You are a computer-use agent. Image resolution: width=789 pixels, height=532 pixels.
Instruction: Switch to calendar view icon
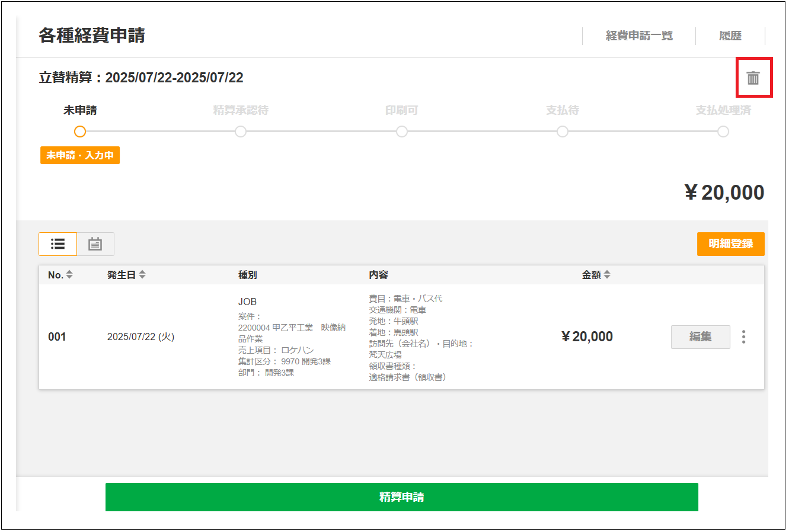(95, 243)
